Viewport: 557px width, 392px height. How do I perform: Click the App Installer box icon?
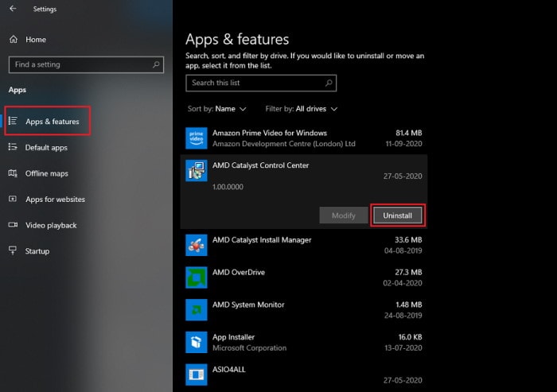point(197,342)
